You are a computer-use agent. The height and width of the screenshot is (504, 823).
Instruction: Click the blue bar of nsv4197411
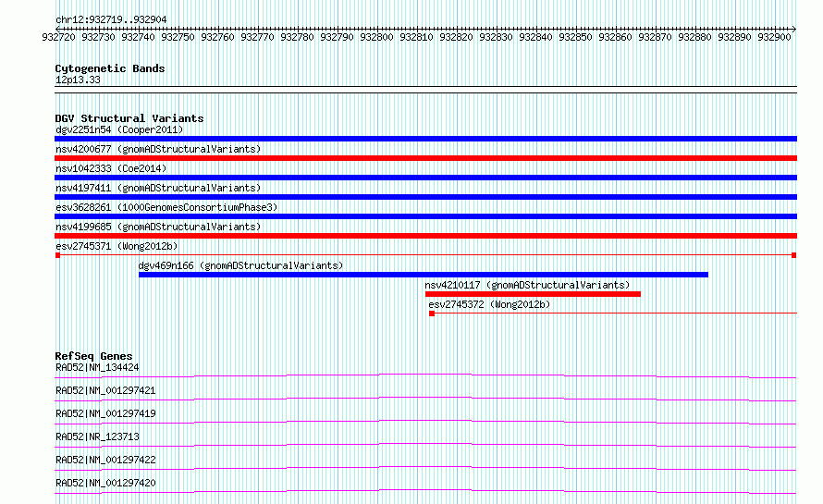[425, 197]
